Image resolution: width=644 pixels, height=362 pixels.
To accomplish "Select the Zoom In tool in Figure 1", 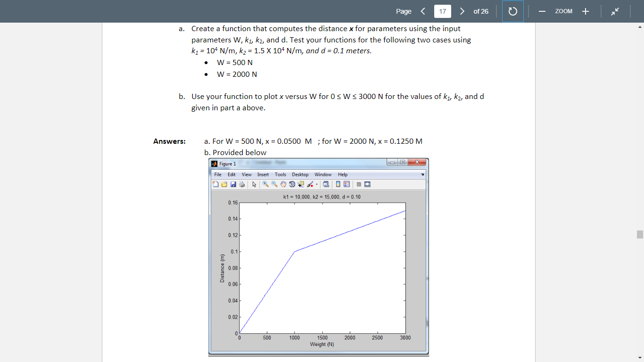I will (265, 184).
